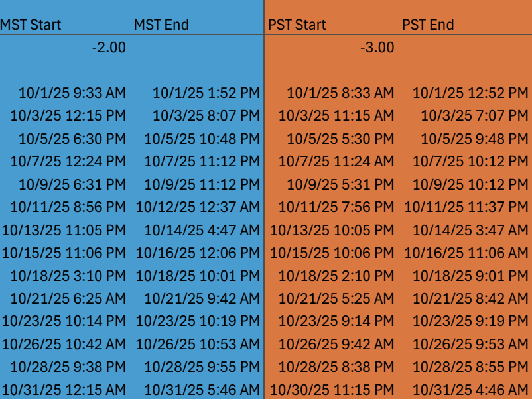Select the PST End header cell
The height and width of the screenshot is (399, 532).
[x=465, y=25]
